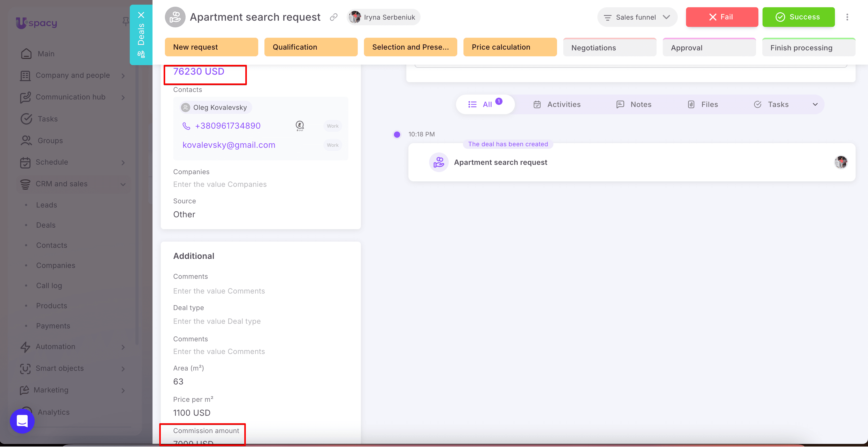868x447 pixels.
Task: Switch to the All timeline tab
Action: 485,104
